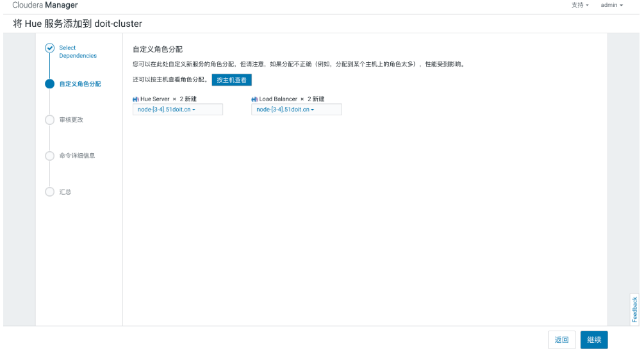Image resolution: width=644 pixels, height=353 pixels.
Task: Click the 命令详细信息 step circle
Action: 50,156
